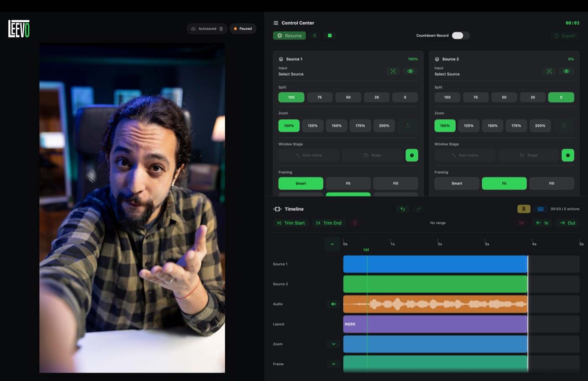Toggle Source 2 visibility eye

click(567, 71)
